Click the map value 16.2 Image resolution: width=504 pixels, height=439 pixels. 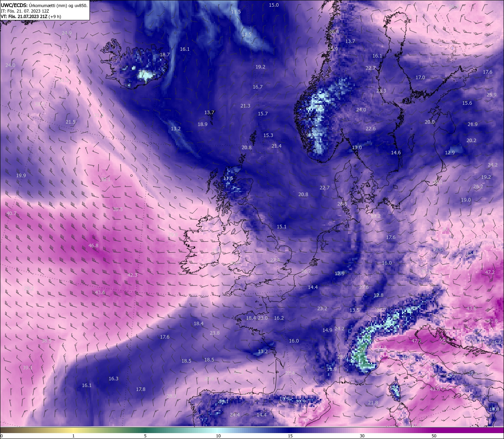click(x=279, y=318)
